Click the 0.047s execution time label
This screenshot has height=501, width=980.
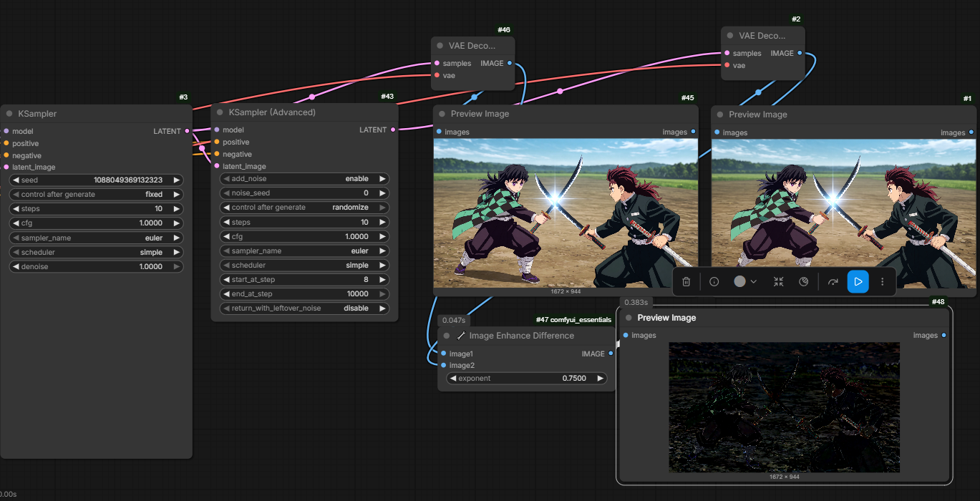point(454,321)
